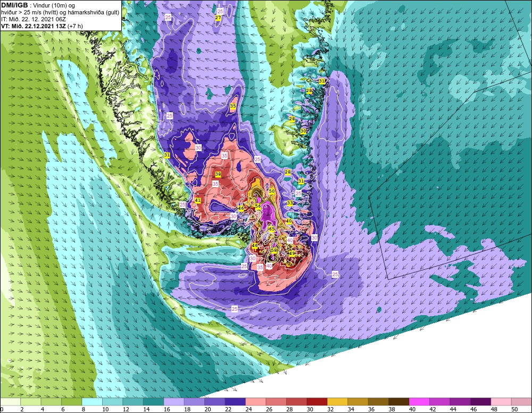This screenshot has width=532, height=413.
Task: Click the legend scale number 6
Action: point(63,410)
